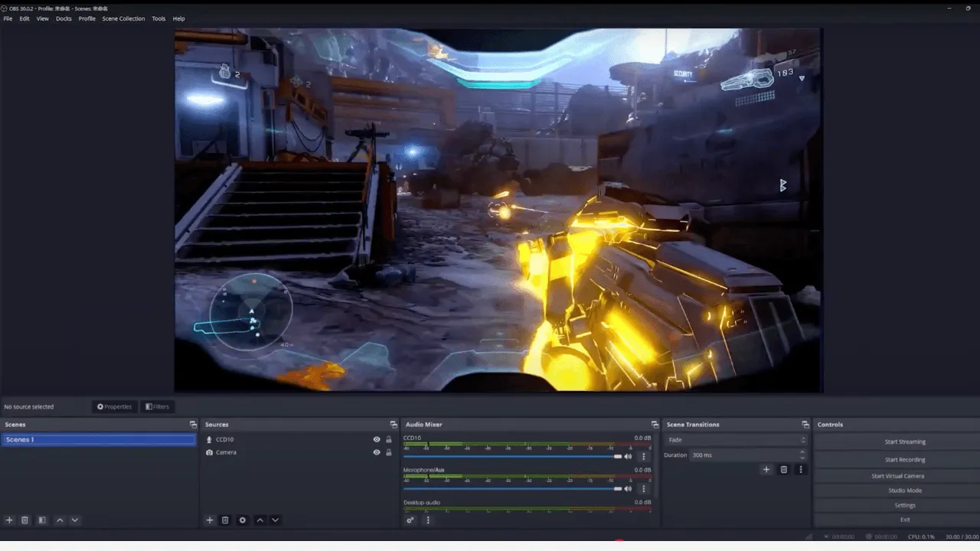This screenshot has width=980, height=551.
Task: Click the microphone icon beside CCD10 source
Action: pos(210,439)
